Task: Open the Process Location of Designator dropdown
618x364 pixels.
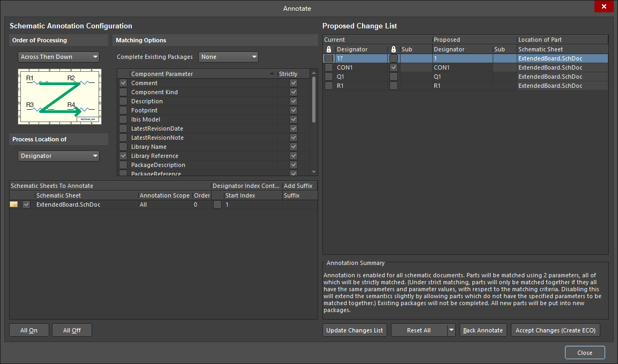Action: tap(58, 156)
